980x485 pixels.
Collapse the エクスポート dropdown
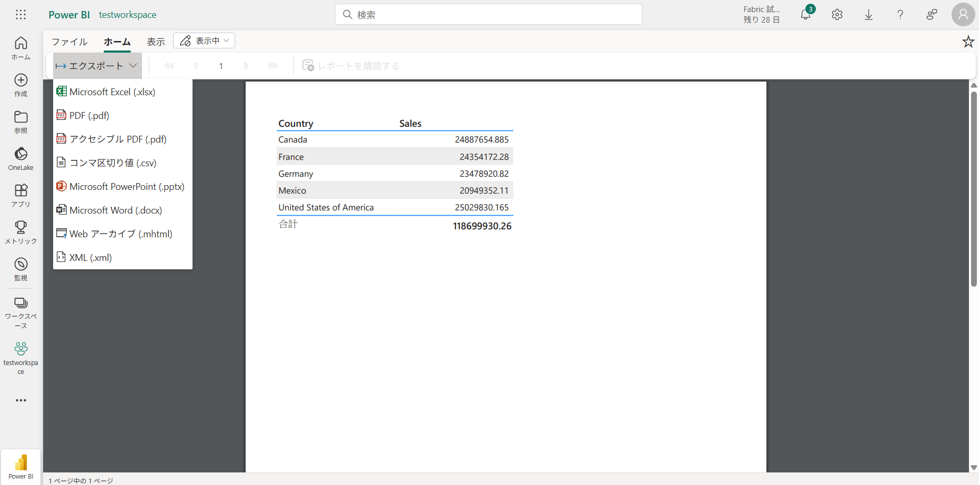97,66
